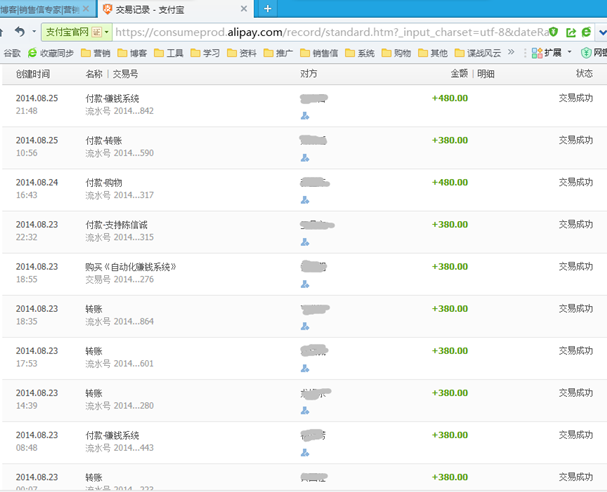This screenshot has height=492, width=607.
Task: Click the 明细 header option
Action: point(486,74)
